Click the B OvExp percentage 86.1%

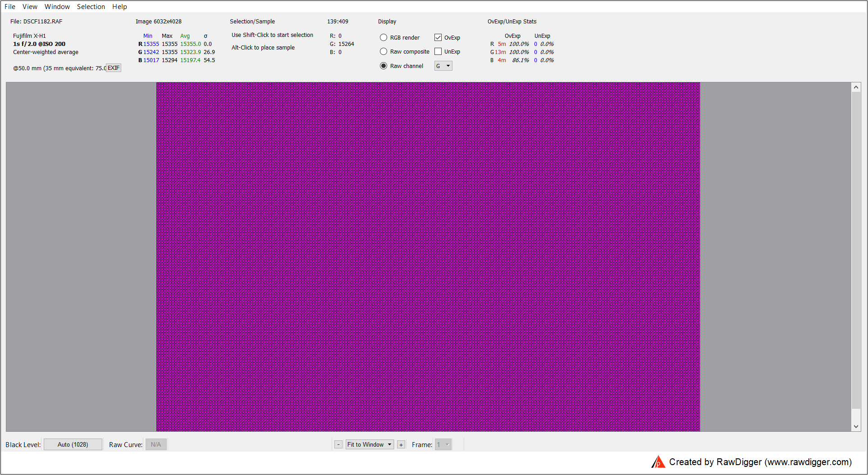[x=521, y=60]
